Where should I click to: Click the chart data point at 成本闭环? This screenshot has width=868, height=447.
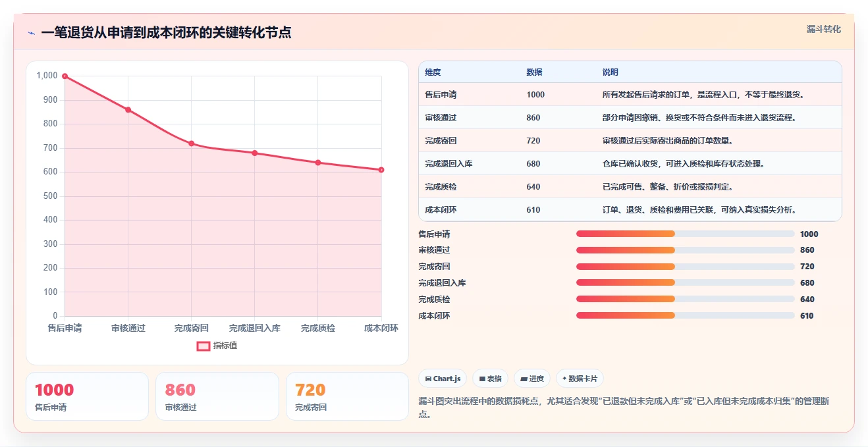[x=381, y=170]
